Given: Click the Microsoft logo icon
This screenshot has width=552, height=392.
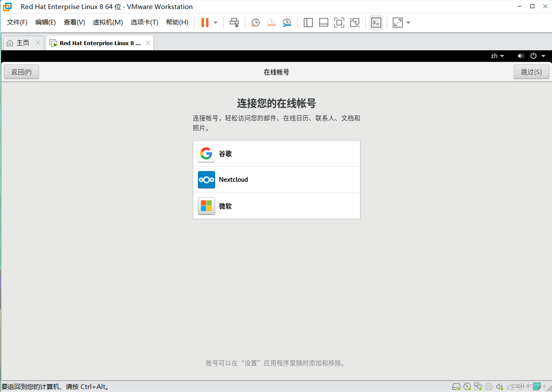Looking at the screenshot, I should [207, 206].
